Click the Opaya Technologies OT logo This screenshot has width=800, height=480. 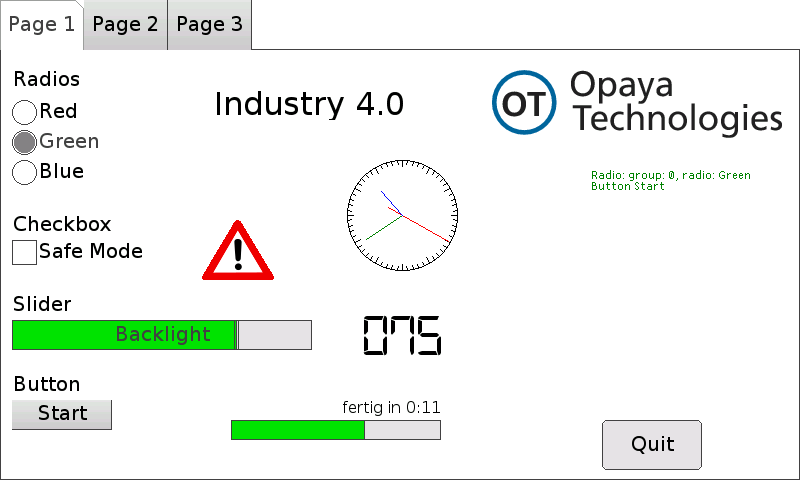tap(524, 103)
